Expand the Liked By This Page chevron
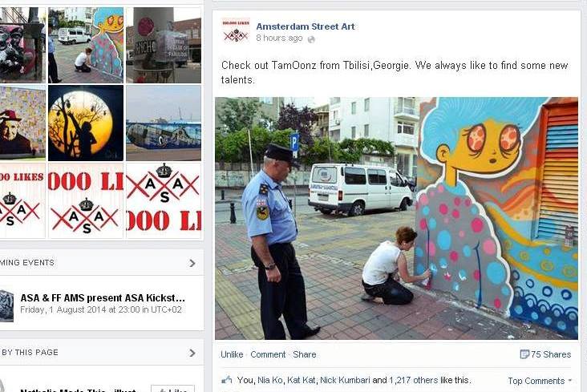587x392 pixels. pyautogui.click(x=192, y=353)
